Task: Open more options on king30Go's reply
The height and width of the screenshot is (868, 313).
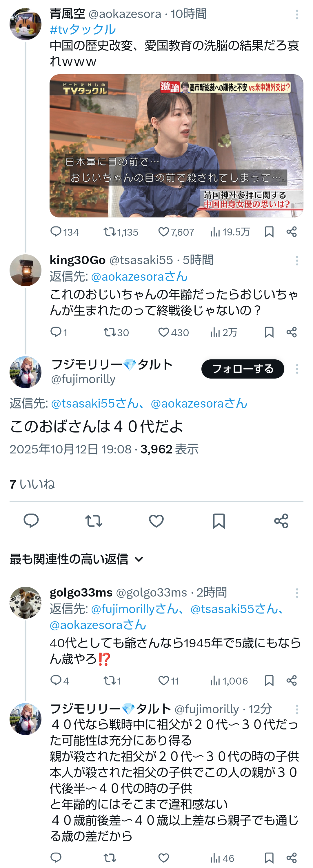Action: click(x=297, y=260)
